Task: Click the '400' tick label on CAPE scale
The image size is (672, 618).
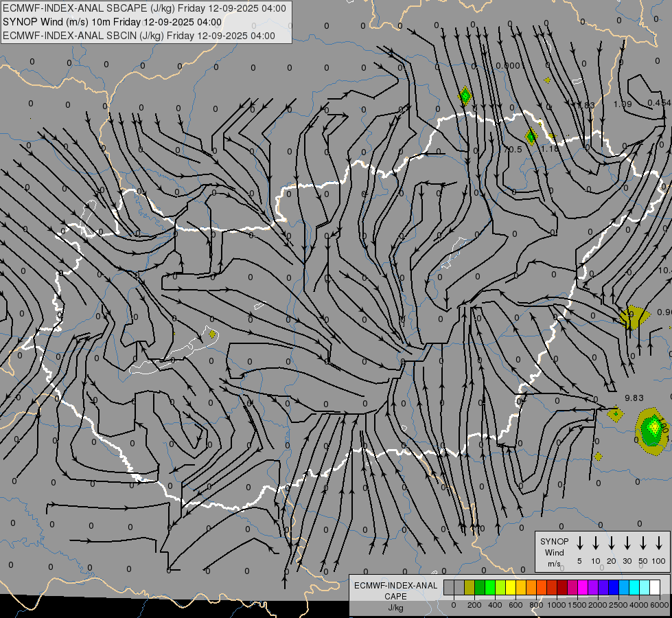Action: tap(495, 605)
